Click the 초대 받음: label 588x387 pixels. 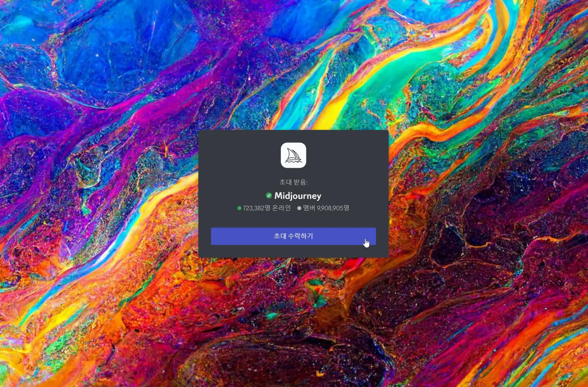[x=293, y=182]
